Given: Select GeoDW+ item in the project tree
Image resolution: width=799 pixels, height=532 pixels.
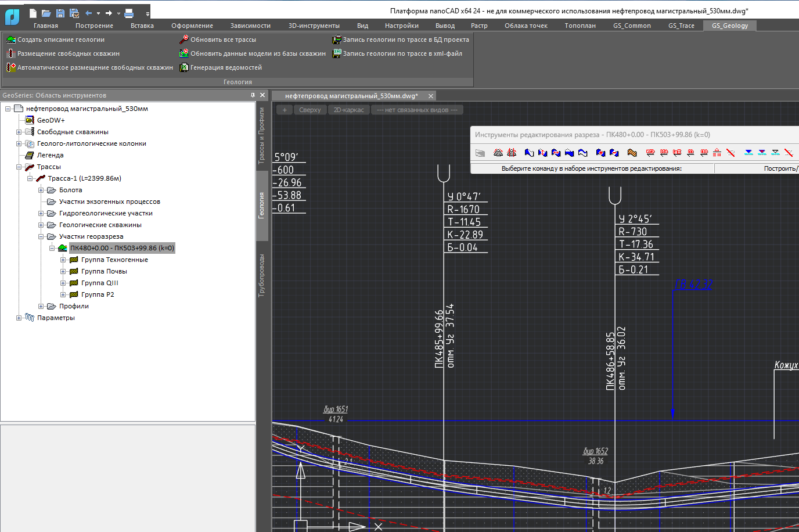Looking at the screenshot, I should [51, 120].
